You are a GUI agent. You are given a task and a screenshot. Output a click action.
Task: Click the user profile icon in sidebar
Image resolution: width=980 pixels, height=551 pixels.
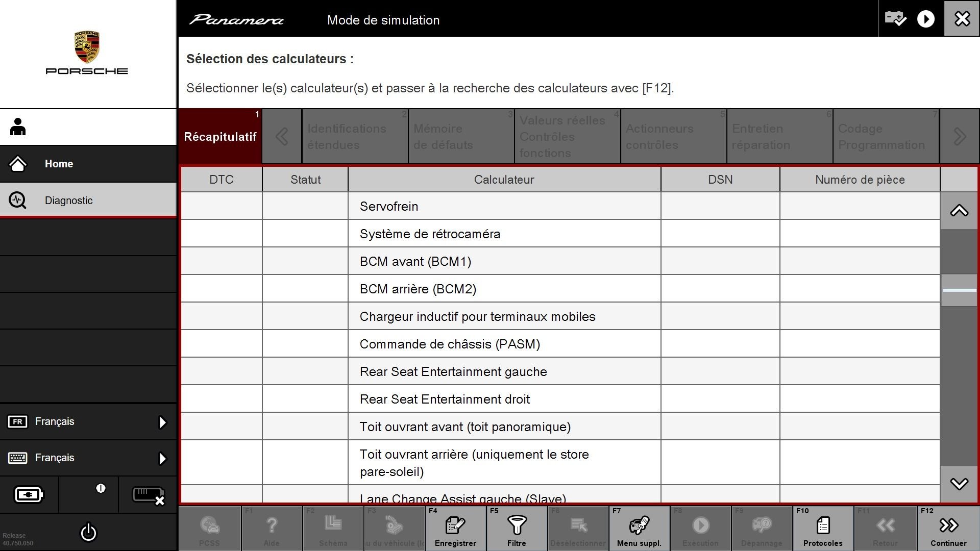(18, 127)
